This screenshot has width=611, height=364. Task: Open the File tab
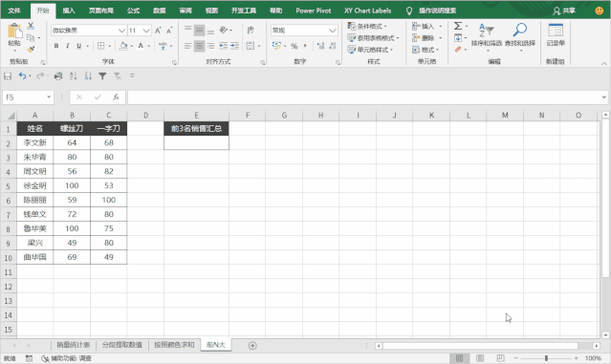pyautogui.click(x=14, y=11)
